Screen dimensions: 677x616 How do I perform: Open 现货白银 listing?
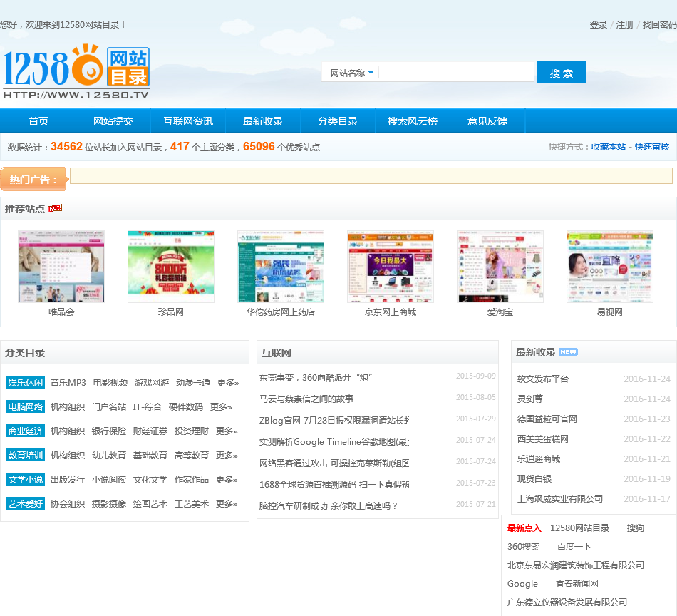[534, 478]
